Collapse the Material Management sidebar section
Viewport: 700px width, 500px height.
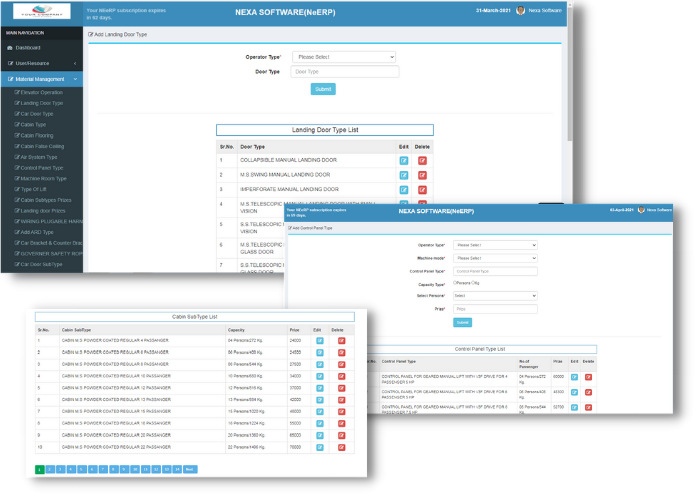[40, 78]
